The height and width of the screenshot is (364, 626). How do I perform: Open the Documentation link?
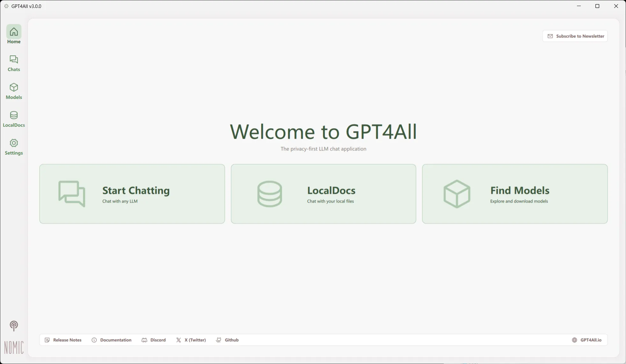tap(112, 340)
